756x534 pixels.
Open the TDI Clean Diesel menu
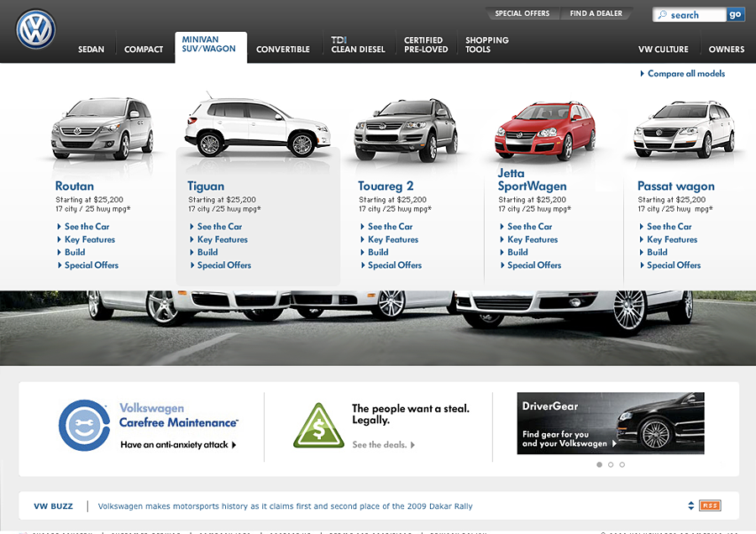(358, 44)
